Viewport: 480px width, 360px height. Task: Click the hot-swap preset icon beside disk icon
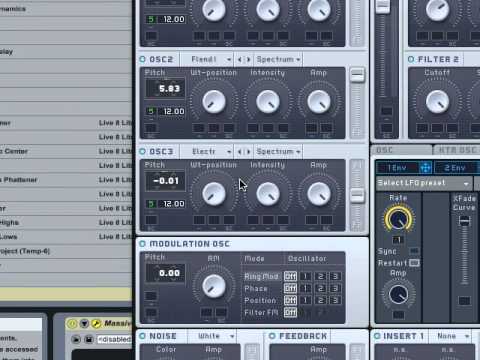pyautogui.click(x=76, y=339)
